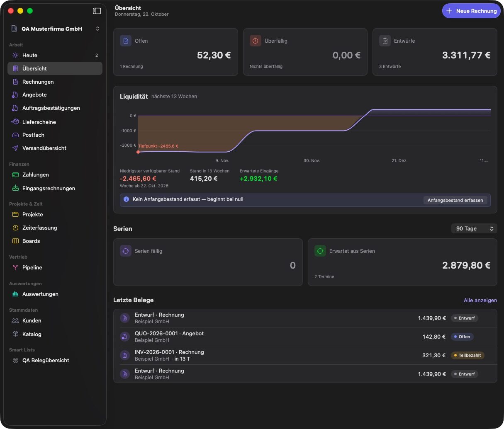The width and height of the screenshot is (504, 429).
Task: Open INV-2026-0001 Rechnung row
Action: [305, 355]
